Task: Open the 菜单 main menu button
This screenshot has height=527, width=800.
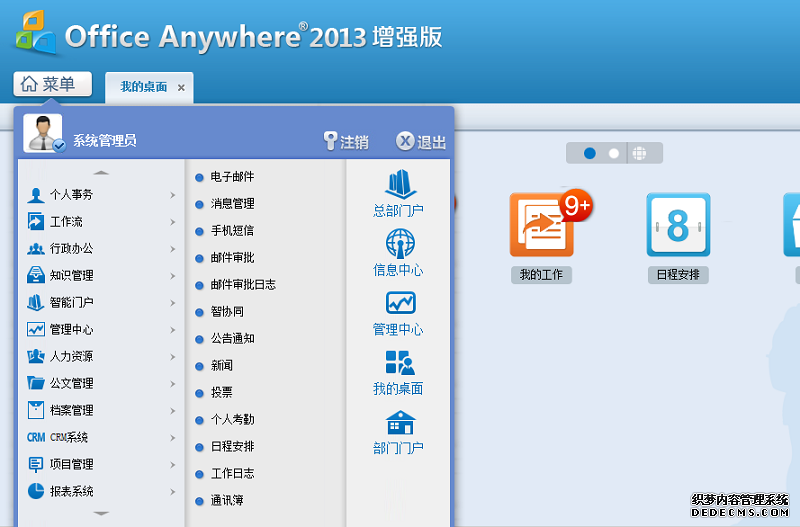Action: coord(53,84)
